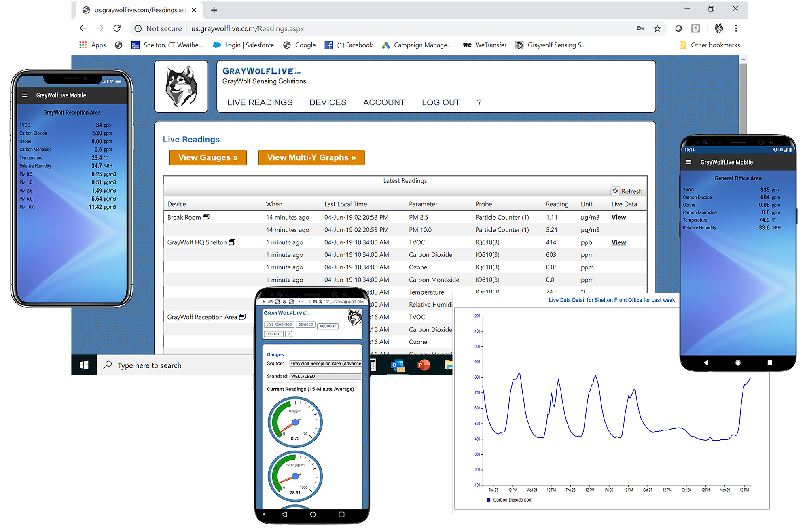Screen dimensions: 809x532
Task: Open the help question mark menu
Action: [x=479, y=102]
